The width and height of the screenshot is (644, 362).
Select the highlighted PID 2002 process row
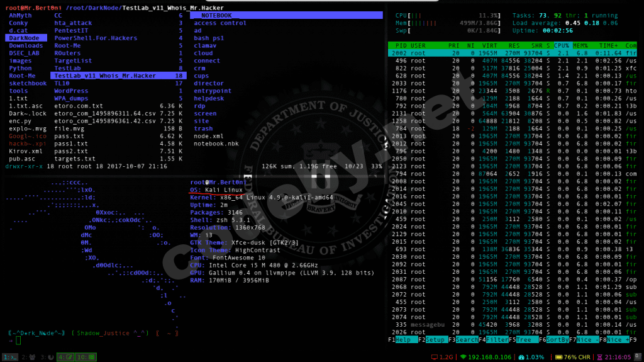512,53
